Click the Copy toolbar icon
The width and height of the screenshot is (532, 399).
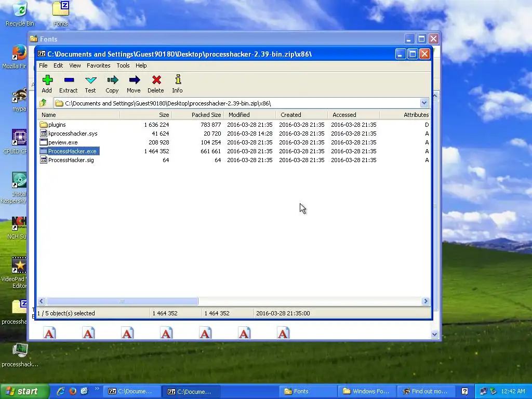112,80
